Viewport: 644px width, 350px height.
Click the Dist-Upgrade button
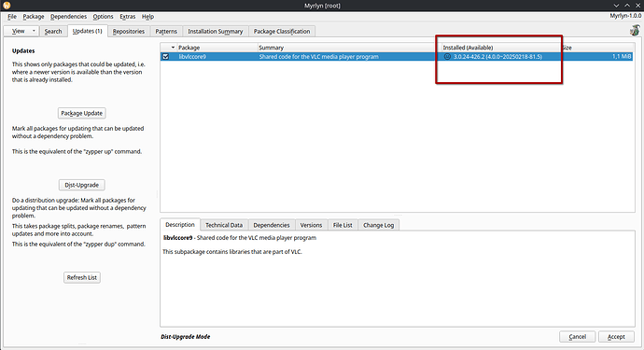[x=82, y=185]
